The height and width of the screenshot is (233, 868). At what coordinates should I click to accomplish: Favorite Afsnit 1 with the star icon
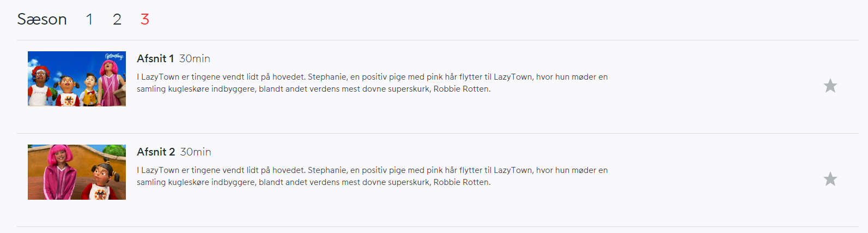tap(830, 86)
